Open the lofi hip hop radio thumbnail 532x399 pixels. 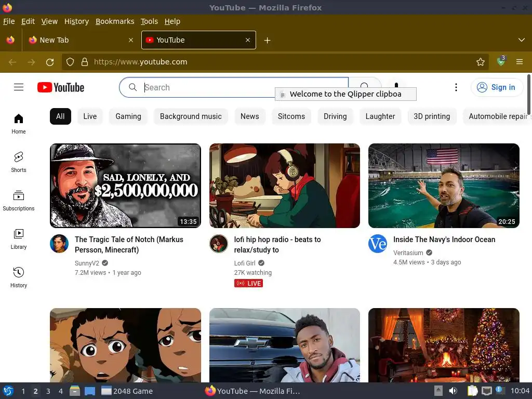[x=285, y=185]
